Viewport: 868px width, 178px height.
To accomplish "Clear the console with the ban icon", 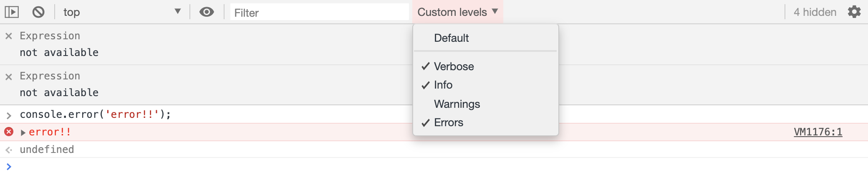I will tap(38, 12).
